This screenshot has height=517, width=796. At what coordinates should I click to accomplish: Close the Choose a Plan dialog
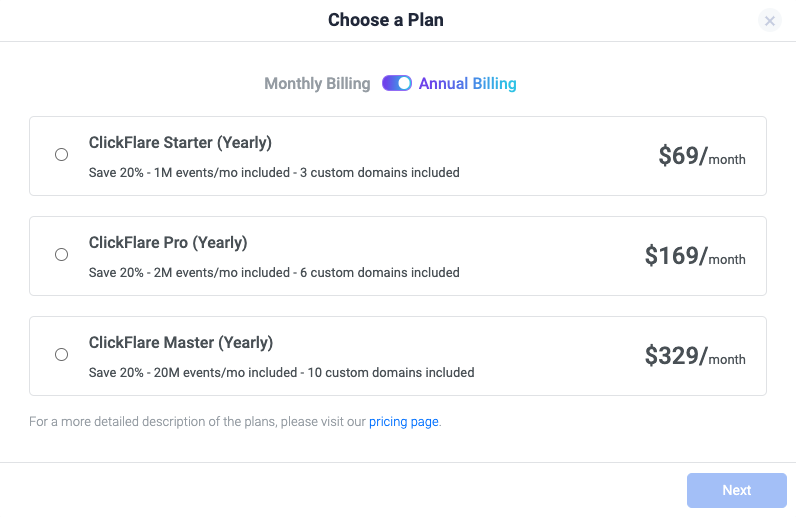[x=769, y=21]
